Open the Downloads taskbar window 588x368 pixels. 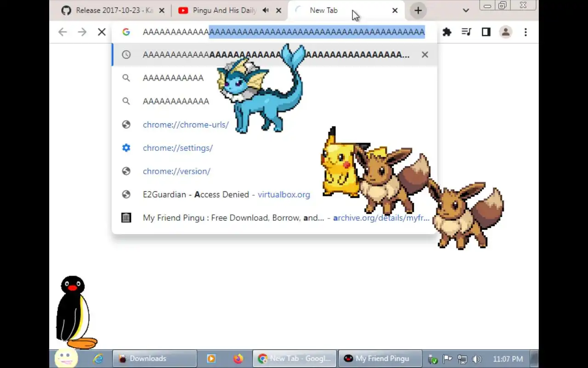154,359
